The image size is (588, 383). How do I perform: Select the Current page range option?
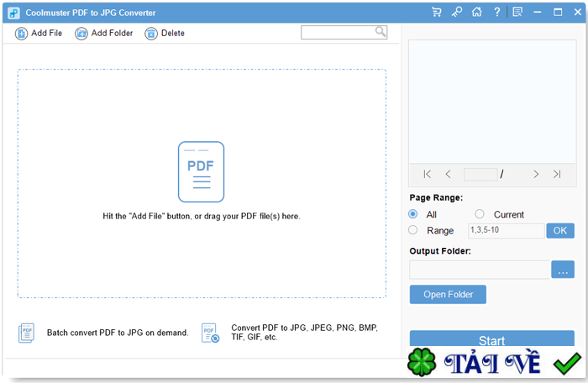480,214
